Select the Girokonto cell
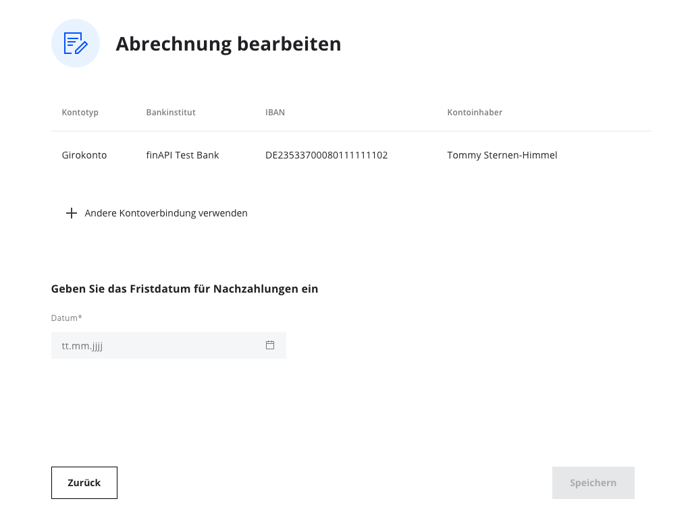 (84, 155)
